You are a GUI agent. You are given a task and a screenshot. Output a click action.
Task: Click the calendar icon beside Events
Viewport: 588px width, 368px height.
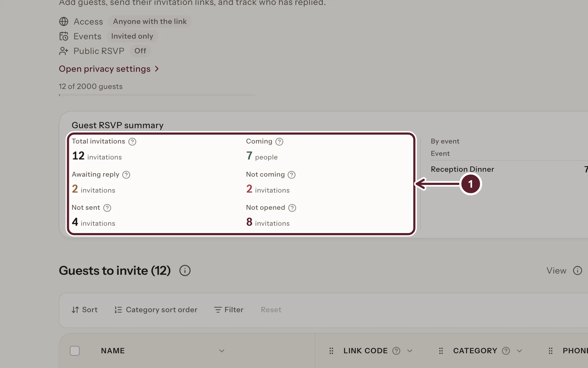(64, 36)
